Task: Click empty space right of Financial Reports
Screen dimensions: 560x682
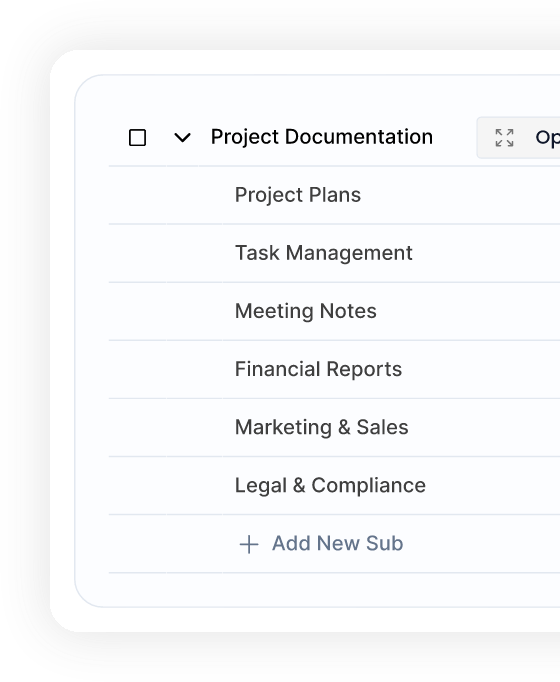Action: click(481, 369)
